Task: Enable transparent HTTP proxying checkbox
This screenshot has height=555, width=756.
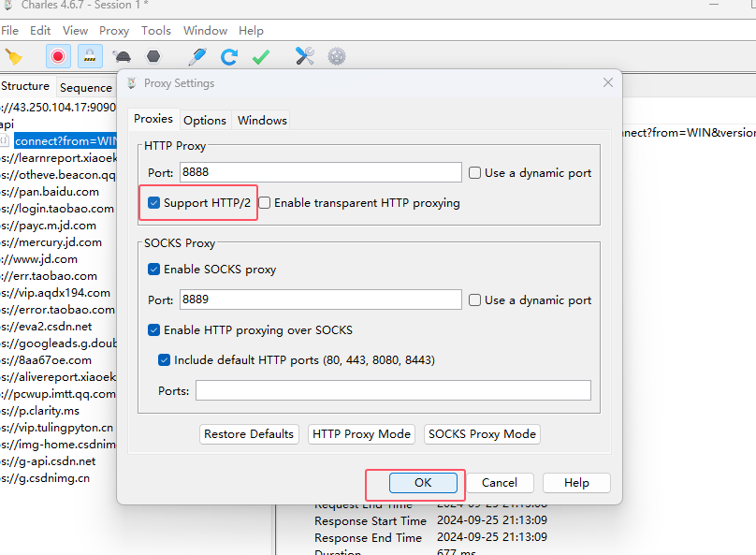Action: [264, 202]
